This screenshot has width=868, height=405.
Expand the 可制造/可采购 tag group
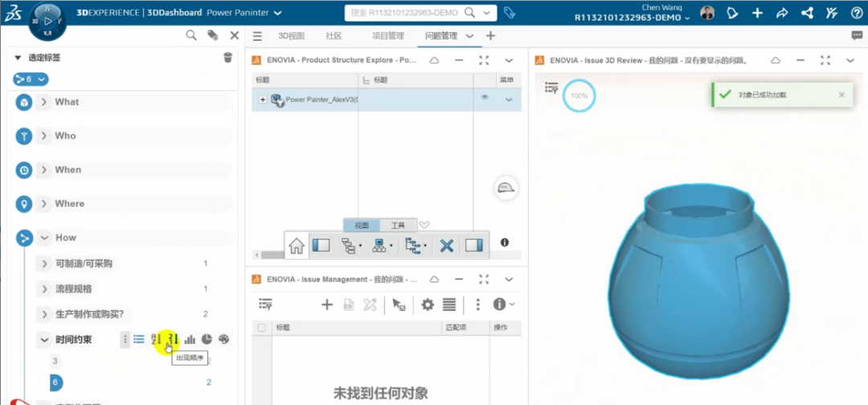coord(43,264)
